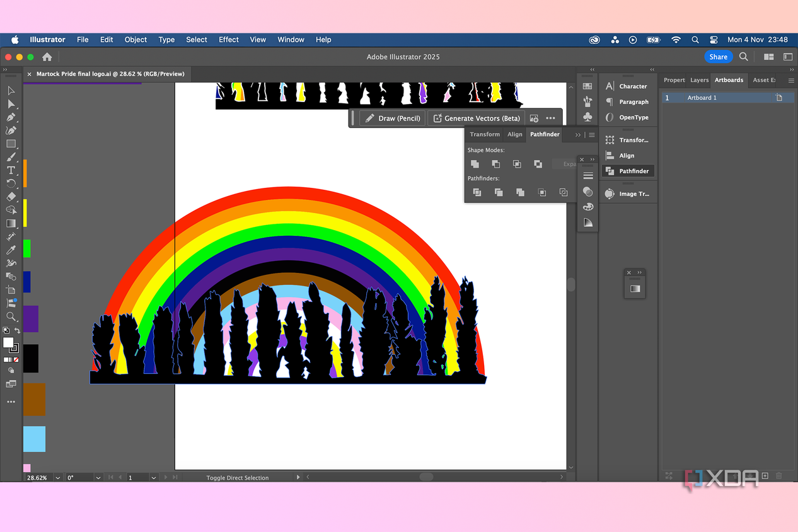
Task: Open the Effect menu
Action: (229, 40)
